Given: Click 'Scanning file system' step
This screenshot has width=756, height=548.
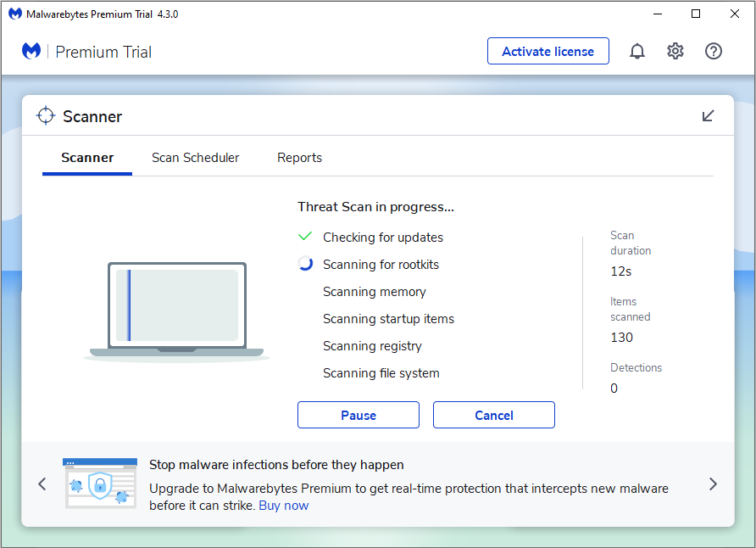Looking at the screenshot, I should [381, 373].
